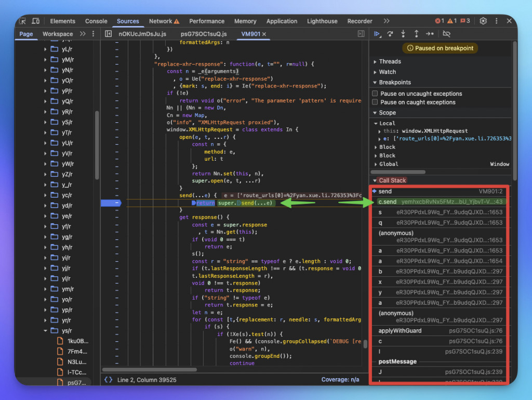This screenshot has height=400, width=532.
Task: Open the psG7SOC1suQ.js file tab
Action: tap(204, 34)
